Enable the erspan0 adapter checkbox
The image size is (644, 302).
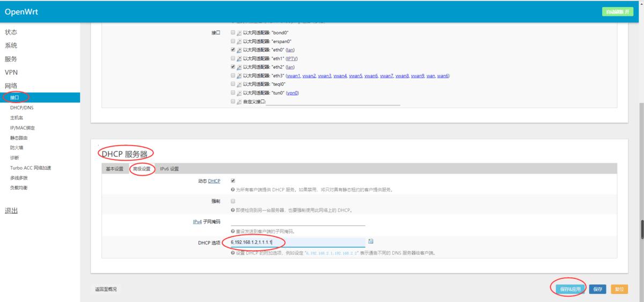[232, 41]
